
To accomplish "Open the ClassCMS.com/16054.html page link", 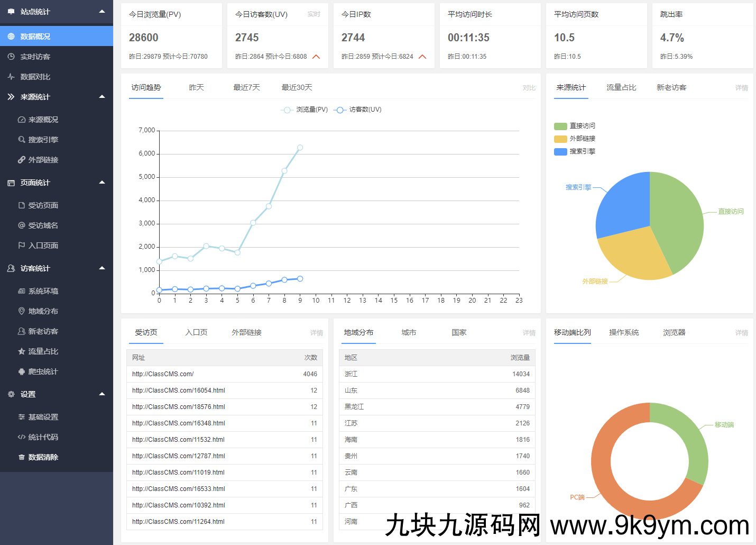I will pos(179,390).
